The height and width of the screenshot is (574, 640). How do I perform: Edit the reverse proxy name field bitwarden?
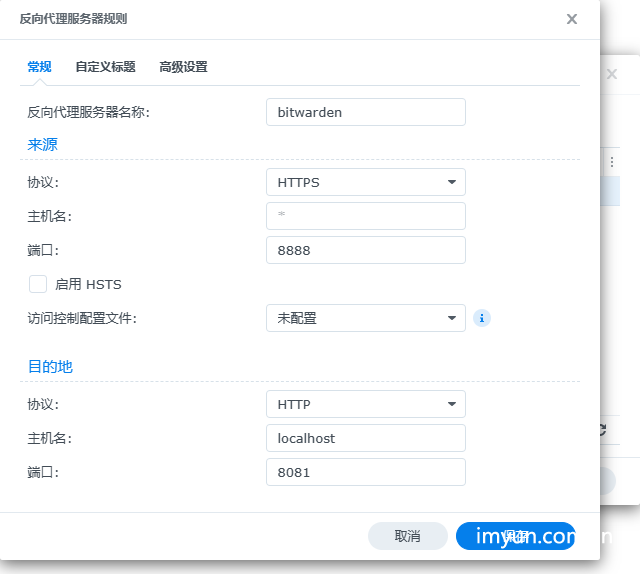pyautogui.click(x=366, y=112)
